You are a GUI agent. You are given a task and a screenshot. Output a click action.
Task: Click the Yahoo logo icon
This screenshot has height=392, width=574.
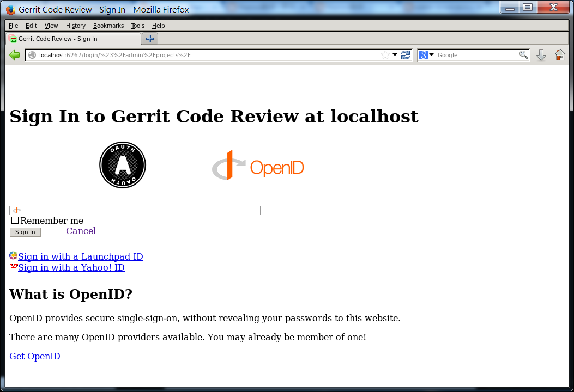[14, 266]
